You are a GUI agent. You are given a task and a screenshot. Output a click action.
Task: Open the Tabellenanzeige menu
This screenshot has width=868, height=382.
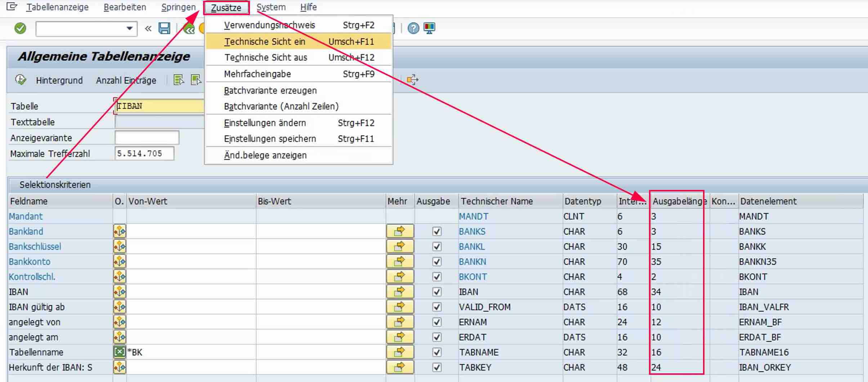[57, 7]
